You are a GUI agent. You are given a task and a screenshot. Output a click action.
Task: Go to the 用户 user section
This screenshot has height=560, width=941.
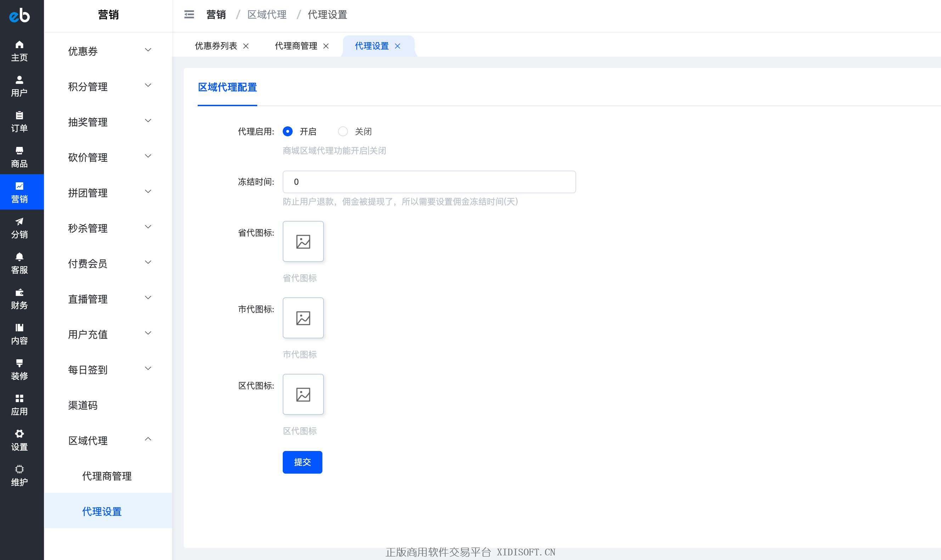click(x=19, y=86)
